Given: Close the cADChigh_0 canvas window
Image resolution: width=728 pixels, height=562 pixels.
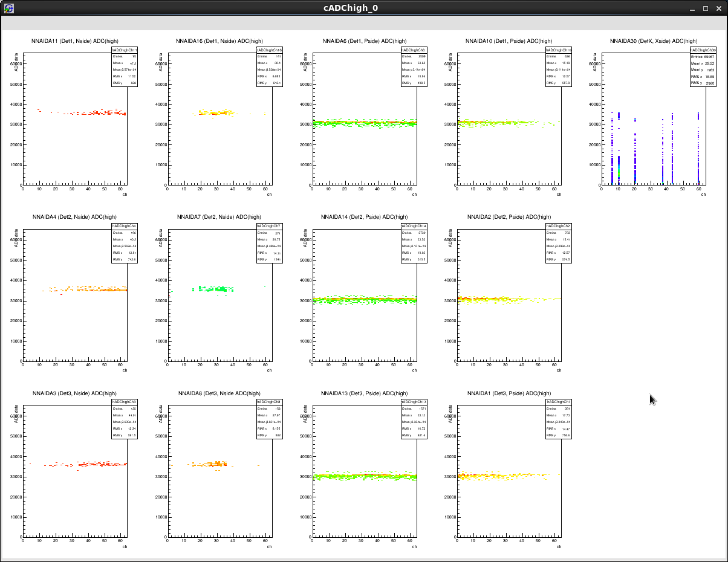Looking at the screenshot, I should (718, 8).
